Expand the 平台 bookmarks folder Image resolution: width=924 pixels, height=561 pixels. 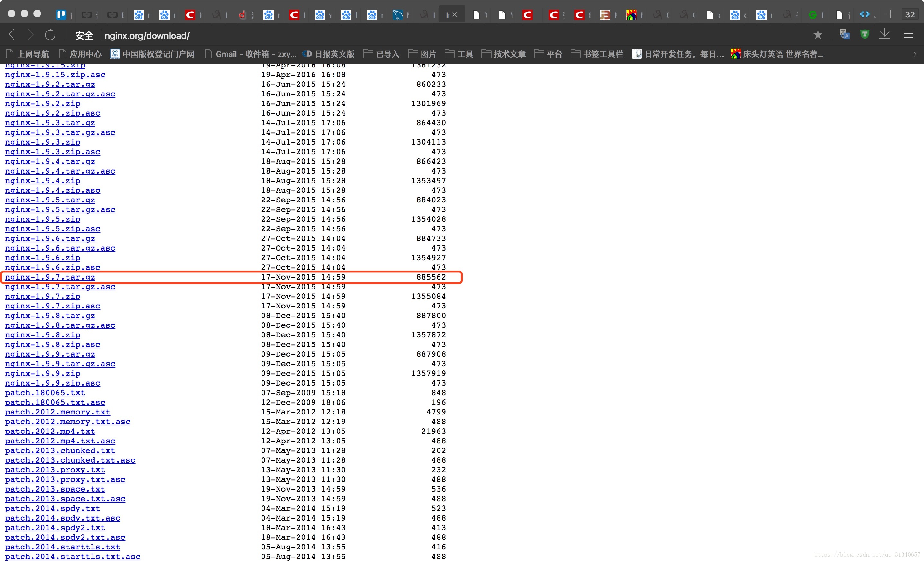pyautogui.click(x=548, y=54)
